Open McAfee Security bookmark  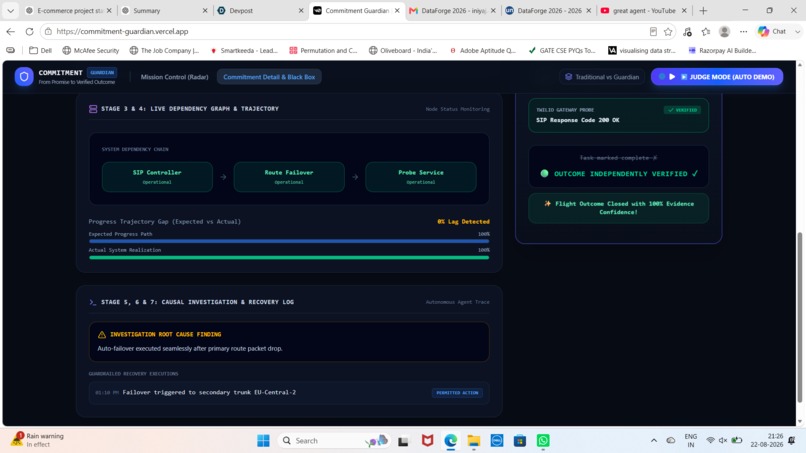coord(90,50)
